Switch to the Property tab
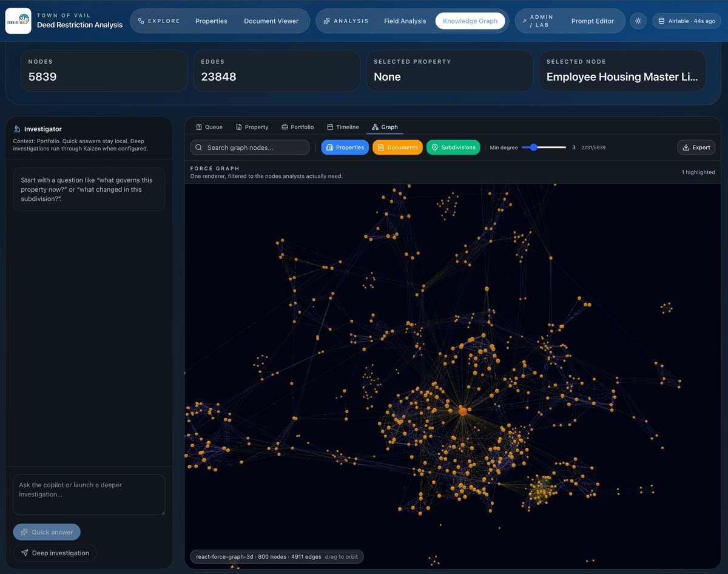 [x=252, y=127]
